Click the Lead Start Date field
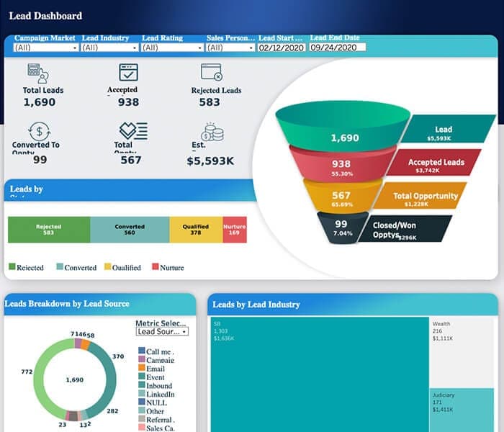 coord(282,48)
